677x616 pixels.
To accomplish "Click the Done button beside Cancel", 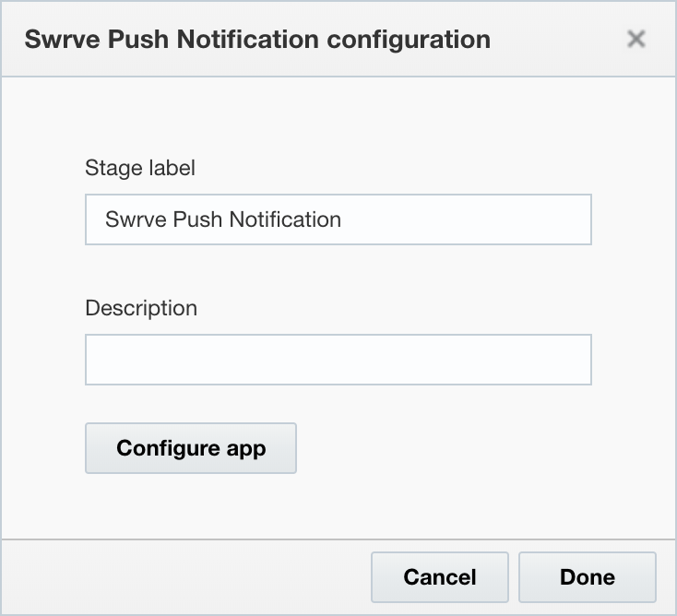I will pos(588,577).
